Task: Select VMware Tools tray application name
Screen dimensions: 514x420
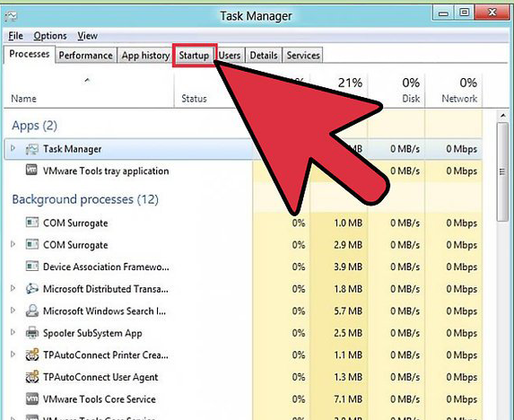Action: coord(106,171)
